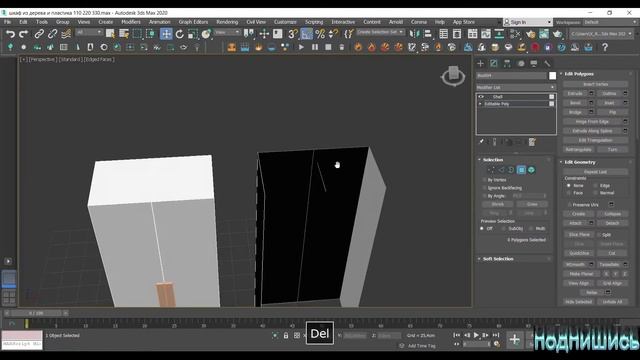Screen dimensions: 640x360
Task: Open the Rendering menu
Action: pos(227,22)
